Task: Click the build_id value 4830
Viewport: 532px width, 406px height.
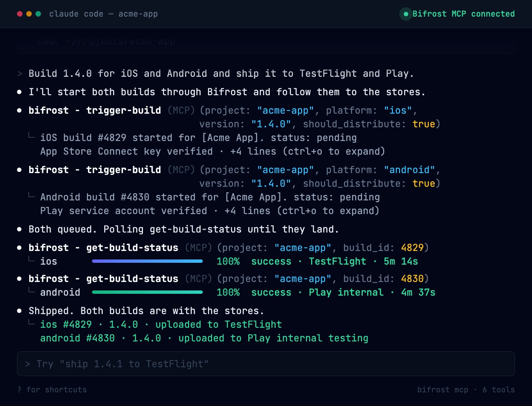Action: 412,279
